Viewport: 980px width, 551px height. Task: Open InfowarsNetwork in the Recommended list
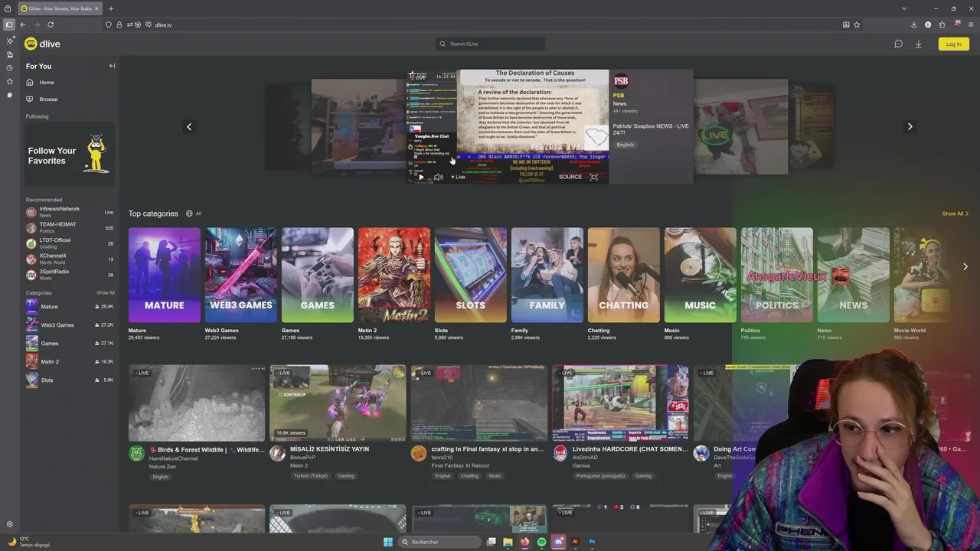[x=70, y=212]
